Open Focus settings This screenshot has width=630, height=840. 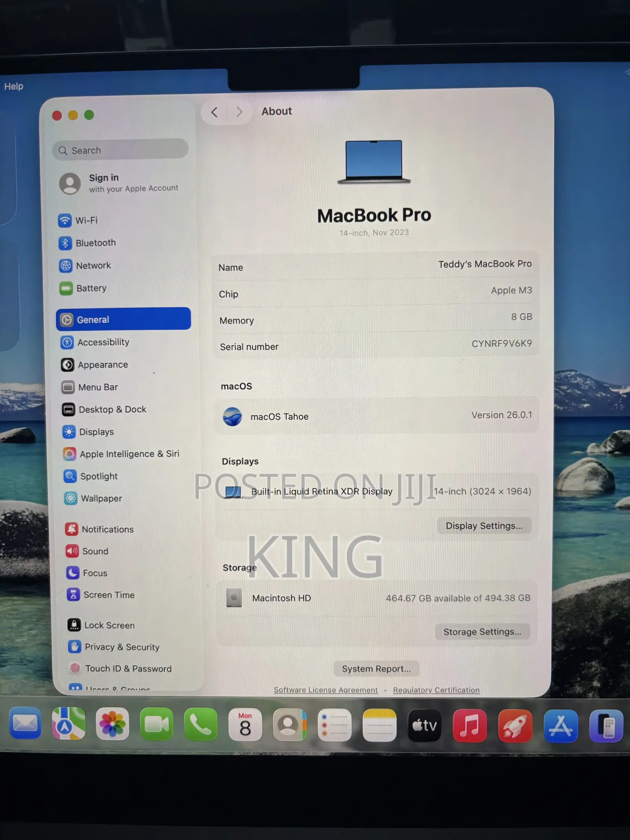(x=87, y=573)
